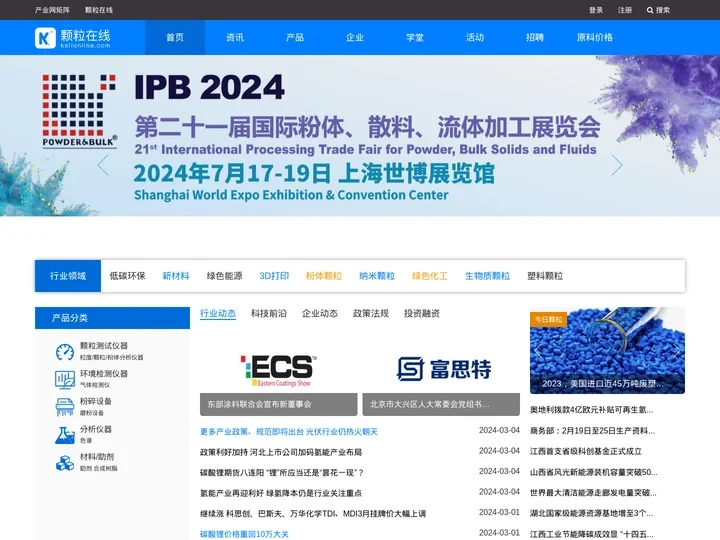Image resolution: width=720 pixels, height=540 pixels.
Task: Click the 产品分类 header
Action: coord(112,318)
